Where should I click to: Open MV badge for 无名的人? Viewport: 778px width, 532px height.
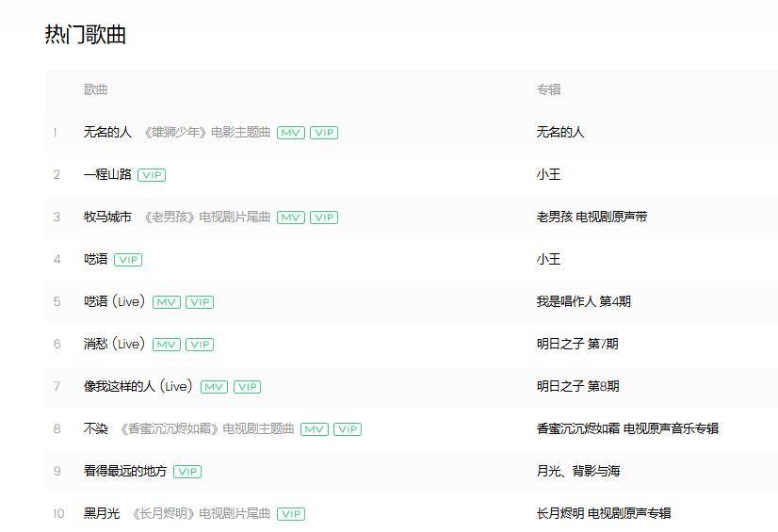click(291, 133)
